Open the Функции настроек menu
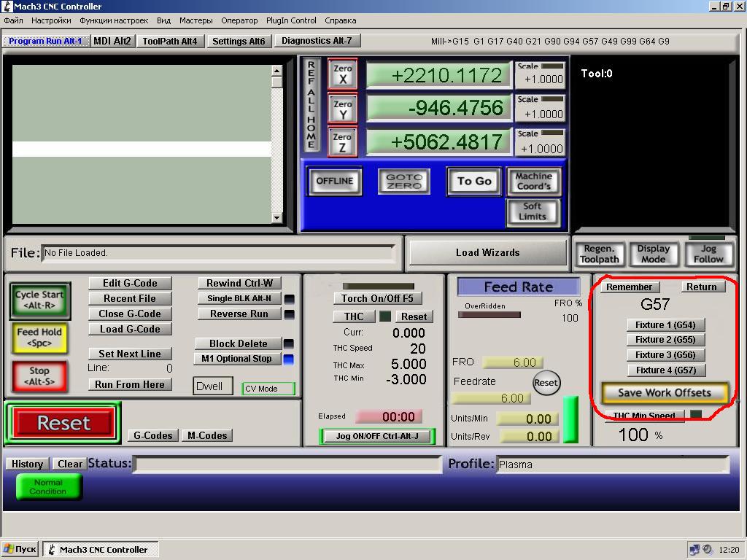The height and width of the screenshot is (560, 747). (x=114, y=20)
